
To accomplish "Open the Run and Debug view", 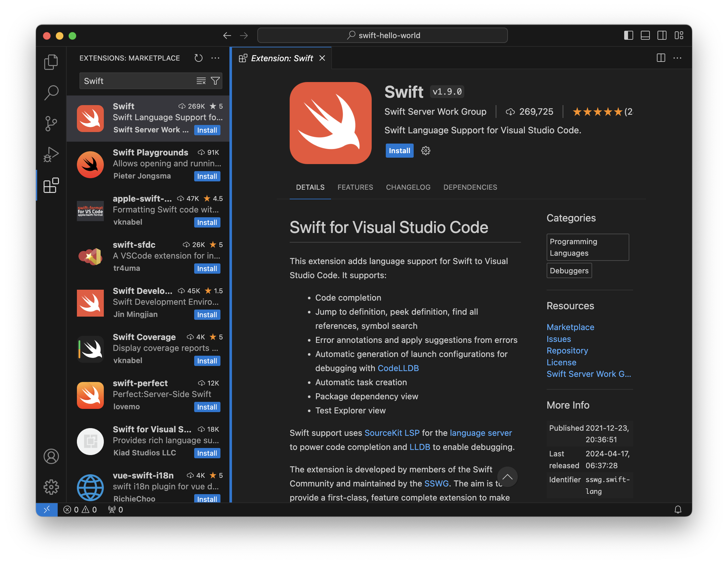I will 51,154.
